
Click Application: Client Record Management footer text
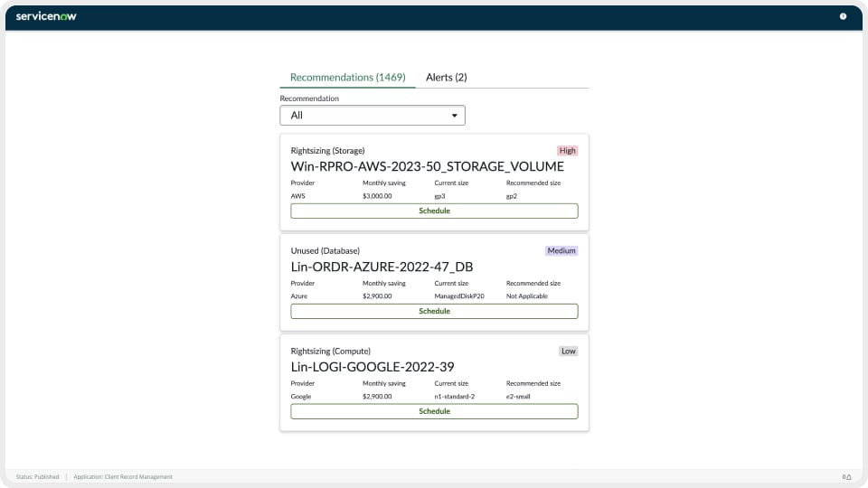[x=123, y=476]
